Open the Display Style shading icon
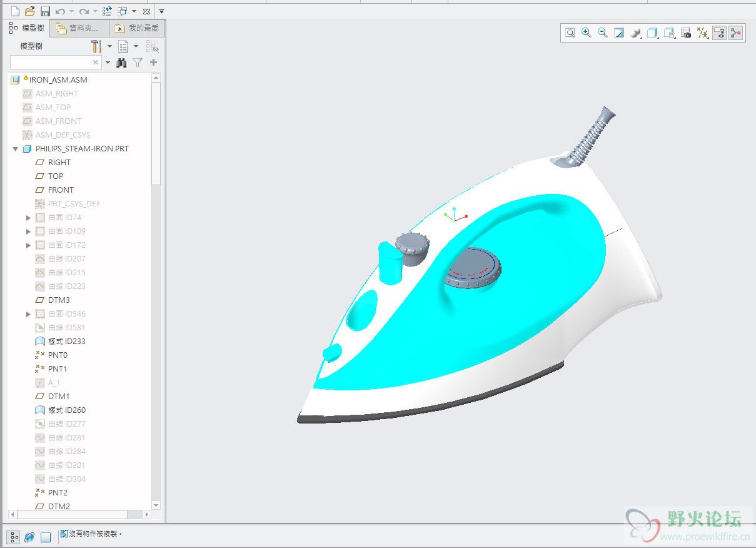Screen dimensions: 756x548 (637, 33)
